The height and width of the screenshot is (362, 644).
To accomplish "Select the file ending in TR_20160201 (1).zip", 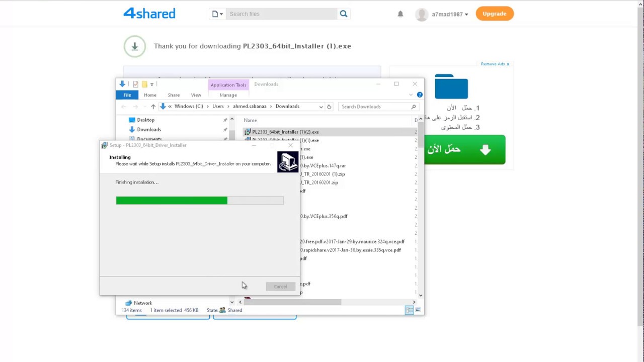I will (x=323, y=174).
